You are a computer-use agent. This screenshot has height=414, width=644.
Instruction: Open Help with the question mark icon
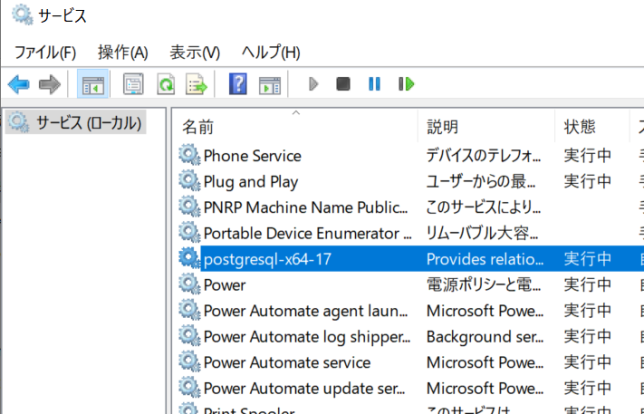pyautogui.click(x=238, y=84)
